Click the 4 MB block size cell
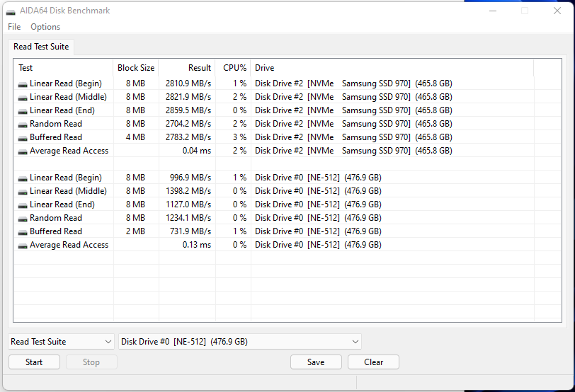The height and width of the screenshot is (392, 575). click(x=135, y=137)
